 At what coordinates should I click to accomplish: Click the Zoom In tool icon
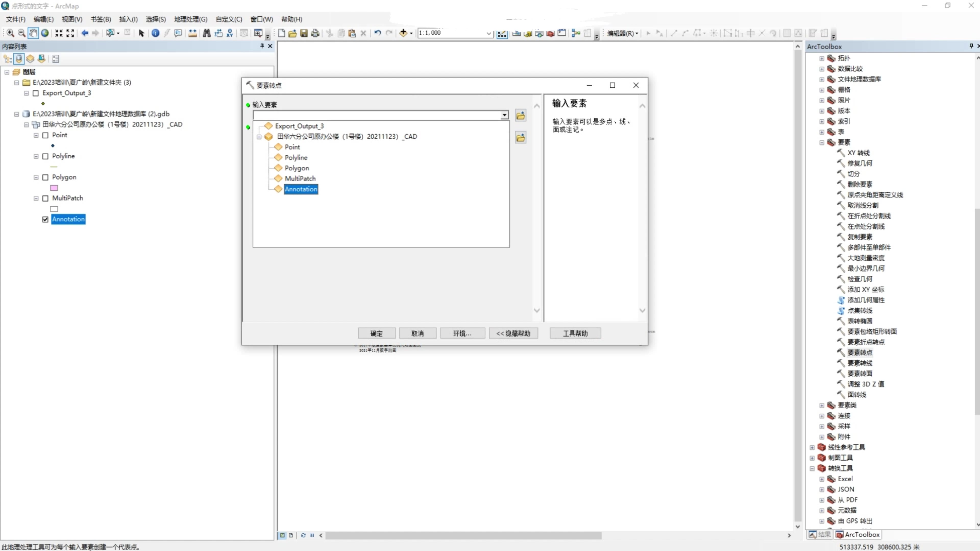pos(10,33)
